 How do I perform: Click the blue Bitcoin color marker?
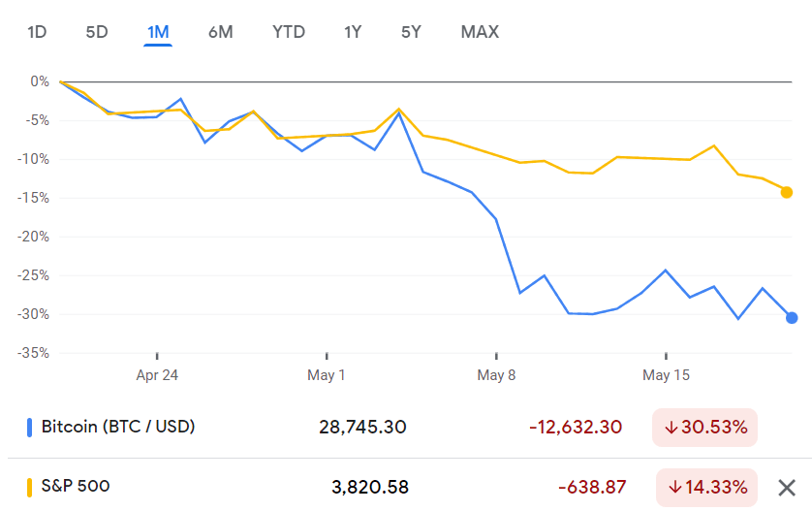[x=30, y=427]
